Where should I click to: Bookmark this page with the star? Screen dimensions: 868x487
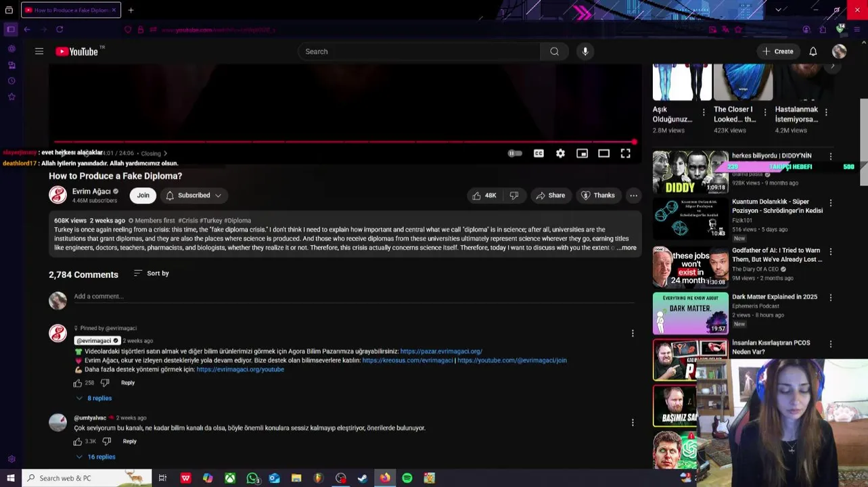[x=738, y=30]
